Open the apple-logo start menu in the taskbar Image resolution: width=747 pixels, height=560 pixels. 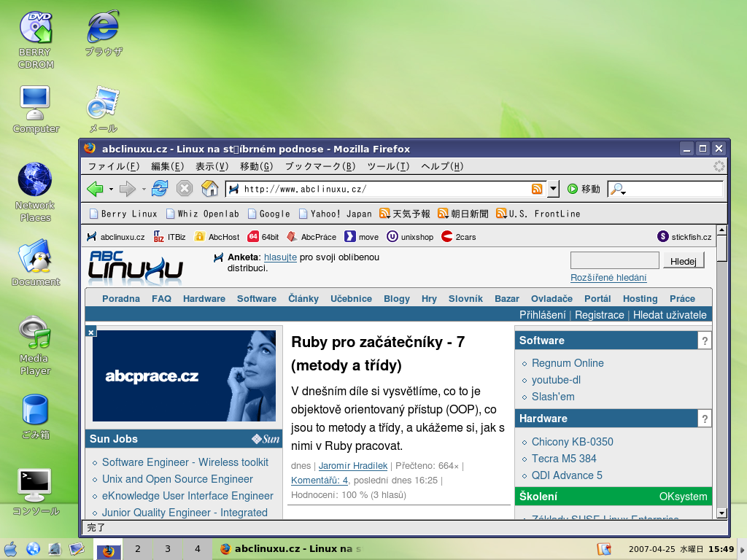click(x=10, y=549)
